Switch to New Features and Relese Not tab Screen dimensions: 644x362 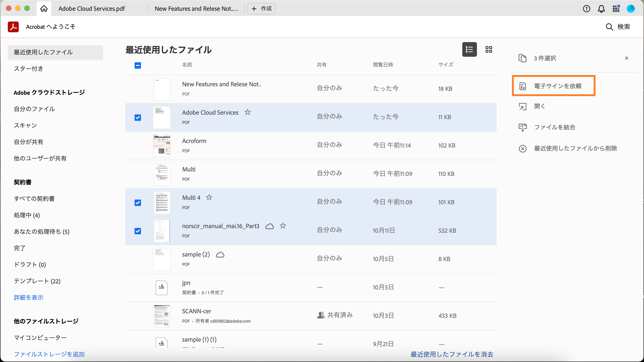pos(196,8)
